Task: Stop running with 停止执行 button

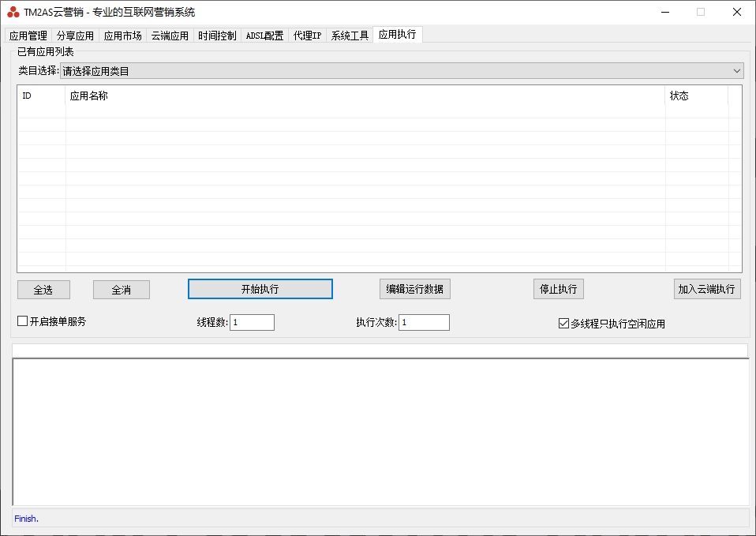Action: click(x=558, y=289)
